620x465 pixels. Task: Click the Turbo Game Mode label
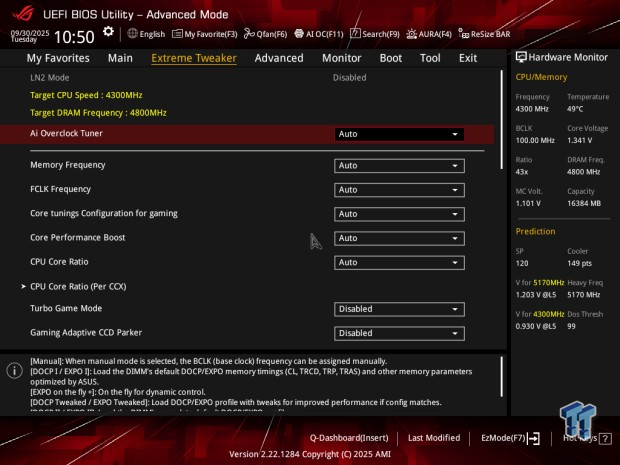66,308
